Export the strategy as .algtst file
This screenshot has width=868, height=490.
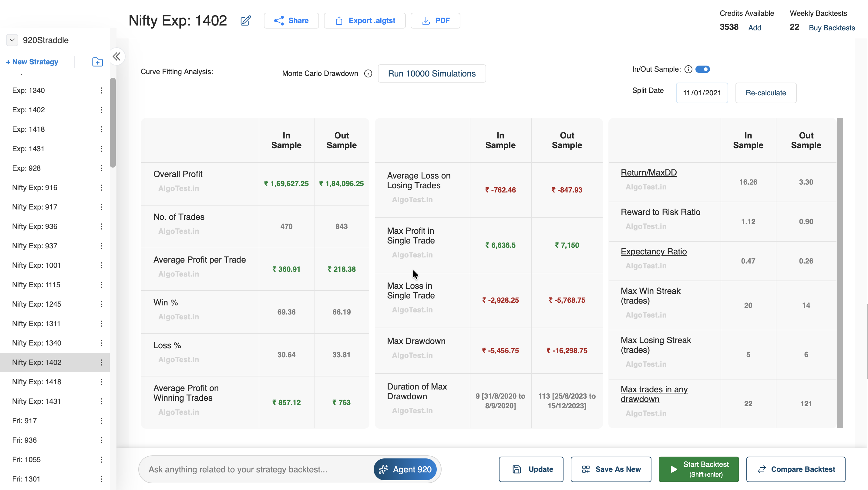pyautogui.click(x=365, y=21)
